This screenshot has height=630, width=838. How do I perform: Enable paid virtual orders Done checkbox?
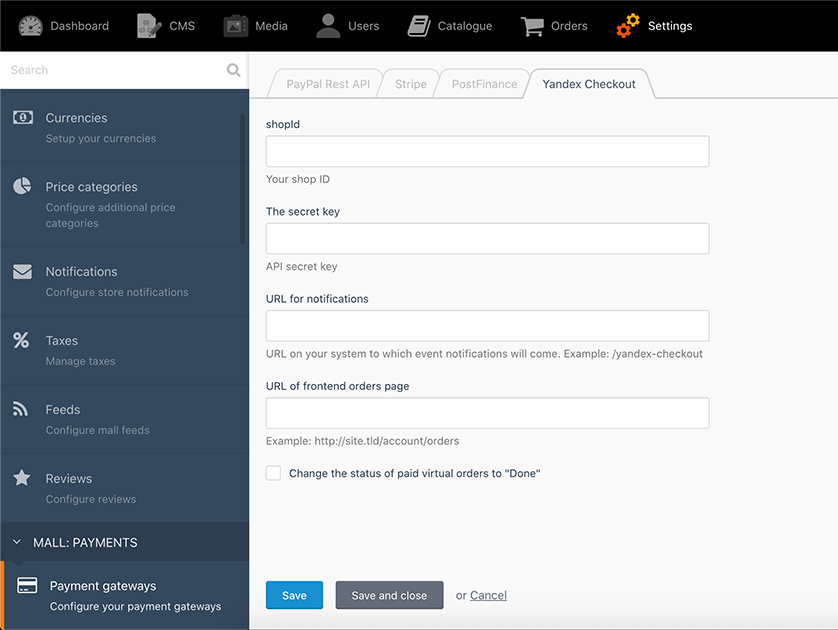pos(274,473)
